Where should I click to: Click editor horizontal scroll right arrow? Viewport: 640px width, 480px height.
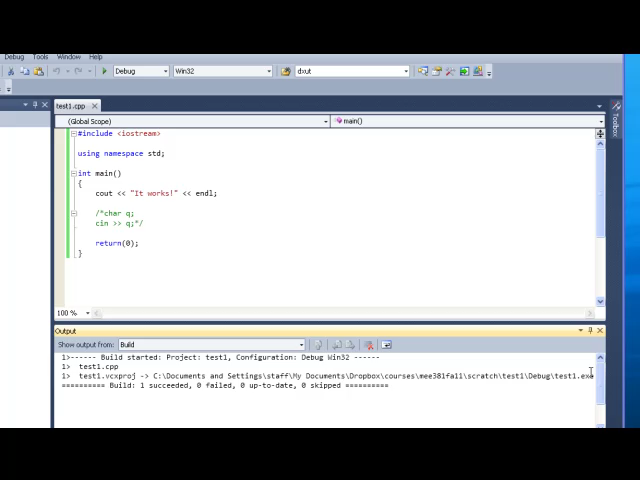coord(589,313)
